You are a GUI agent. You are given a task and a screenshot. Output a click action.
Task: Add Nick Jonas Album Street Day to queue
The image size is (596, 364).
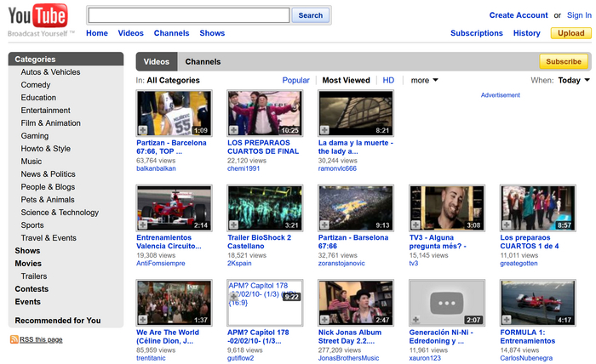pos(324,320)
